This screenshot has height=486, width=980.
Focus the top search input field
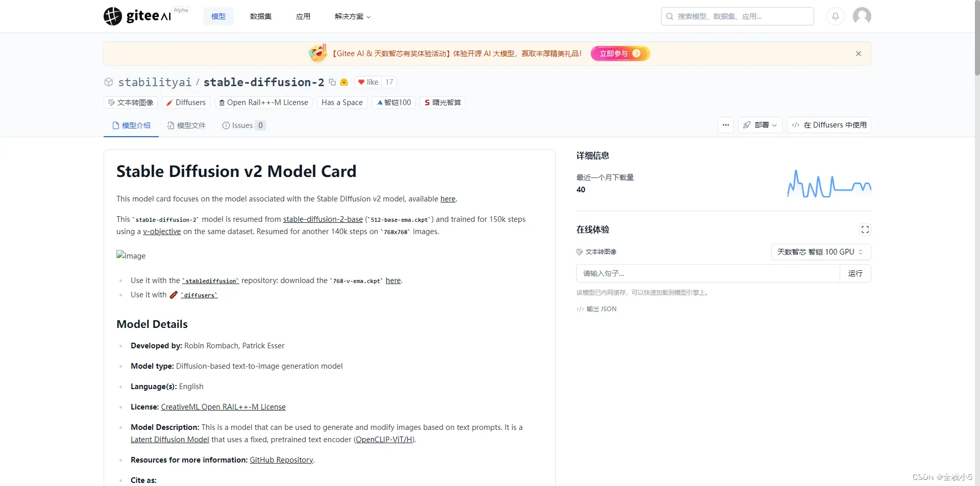pos(737,16)
